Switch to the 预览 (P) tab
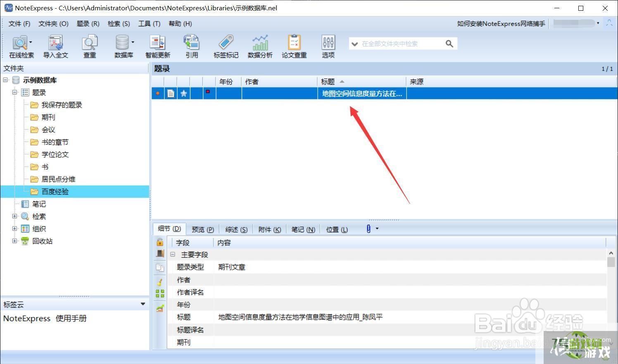Image resolution: width=618 pixels, height=364 pixels. point(203,229)
